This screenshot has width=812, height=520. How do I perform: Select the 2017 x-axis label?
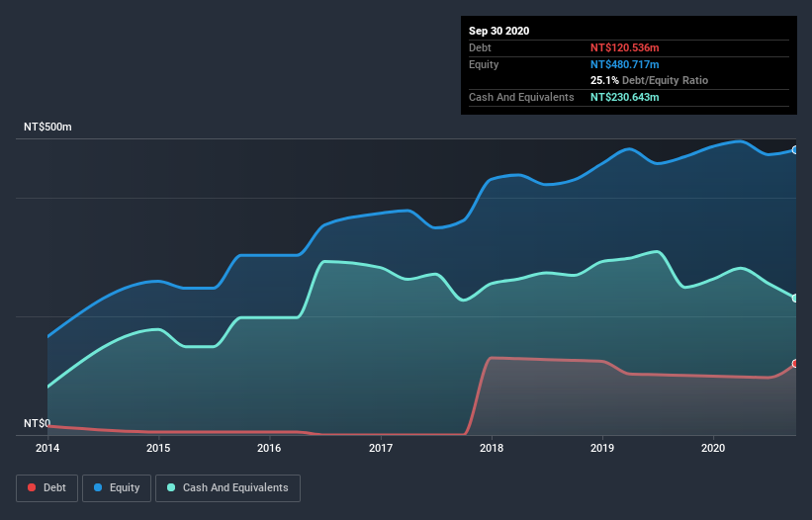point(381,448)
